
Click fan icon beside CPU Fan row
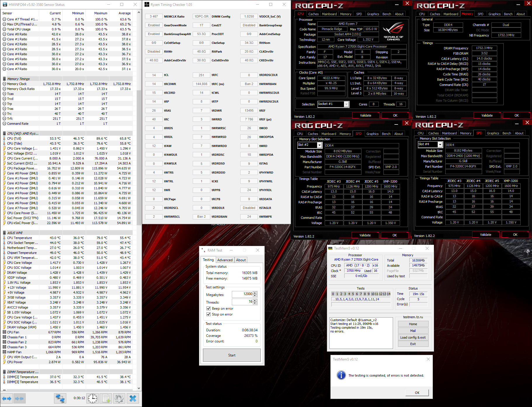[4, 332]
